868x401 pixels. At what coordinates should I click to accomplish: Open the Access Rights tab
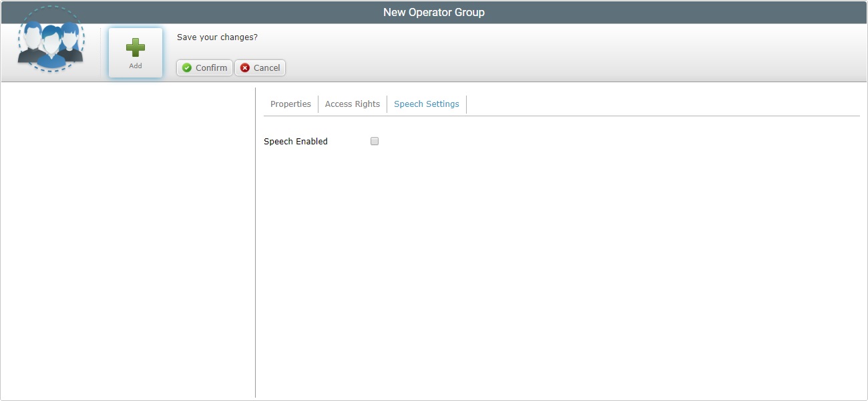(352, 104)
